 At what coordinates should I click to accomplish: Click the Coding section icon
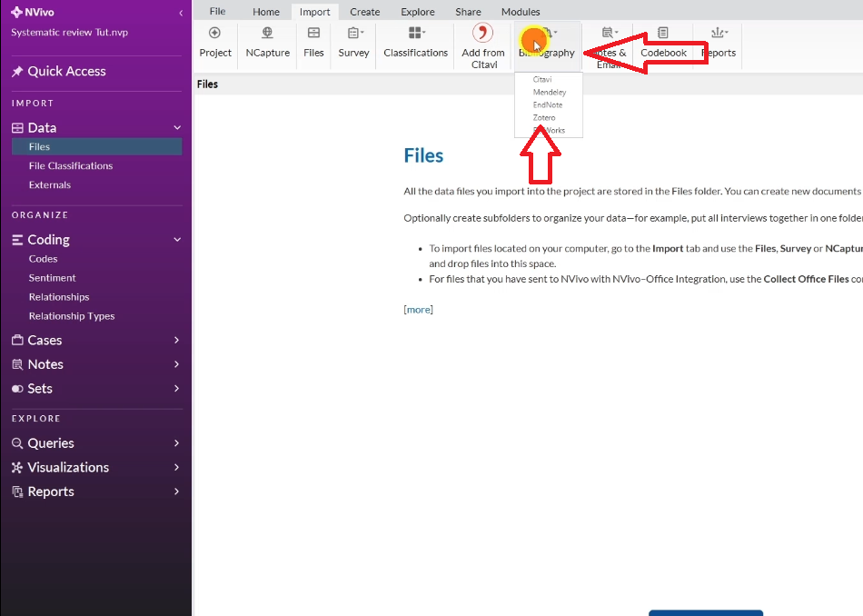[x=17, y=240]
